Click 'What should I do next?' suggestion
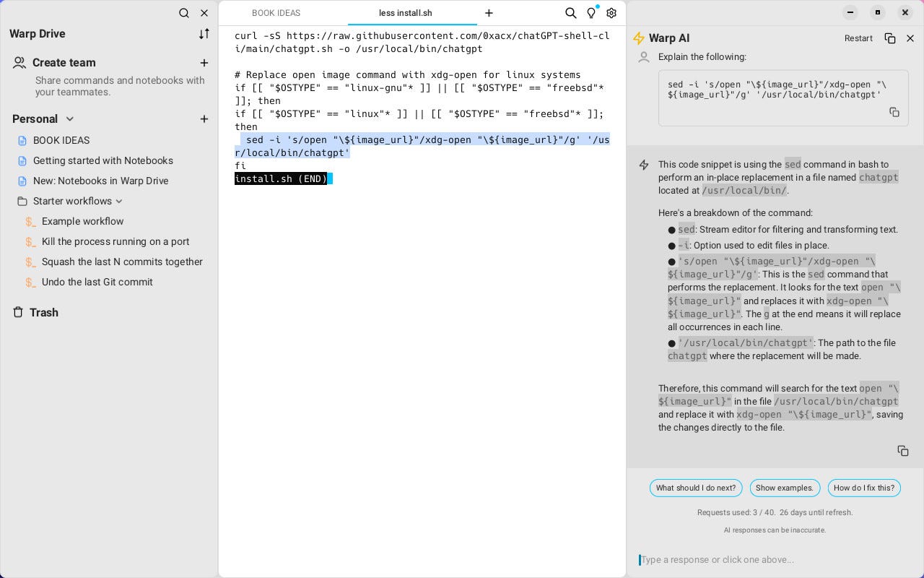 point(696,488)
